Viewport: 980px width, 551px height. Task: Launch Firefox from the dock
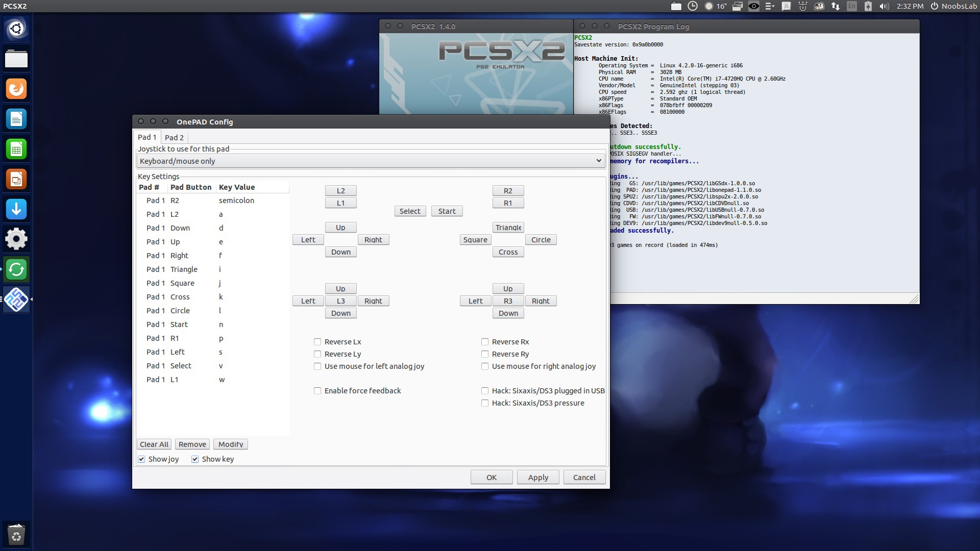tap(16, 89)
